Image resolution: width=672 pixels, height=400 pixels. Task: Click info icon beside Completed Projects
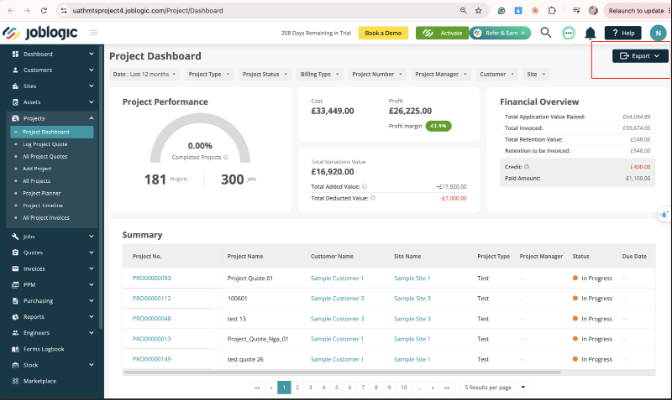(x=226, y=157)
